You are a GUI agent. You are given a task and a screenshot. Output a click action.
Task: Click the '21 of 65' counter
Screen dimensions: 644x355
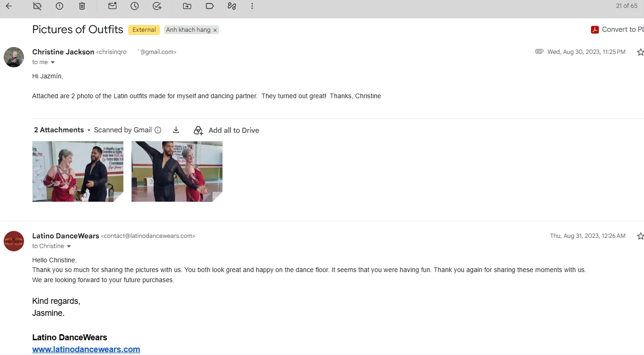pos(626,6)
